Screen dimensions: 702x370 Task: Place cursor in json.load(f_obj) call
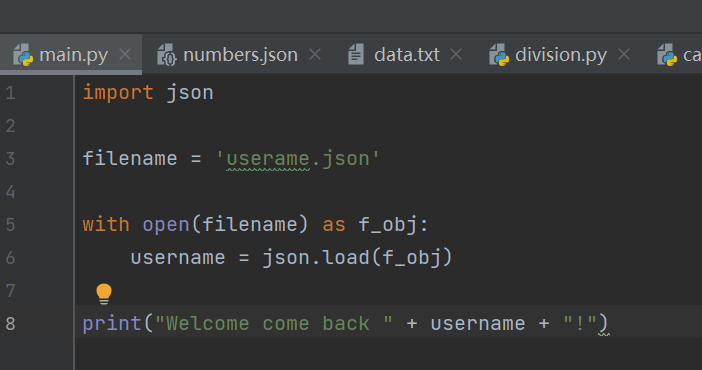tap(357, 258)
